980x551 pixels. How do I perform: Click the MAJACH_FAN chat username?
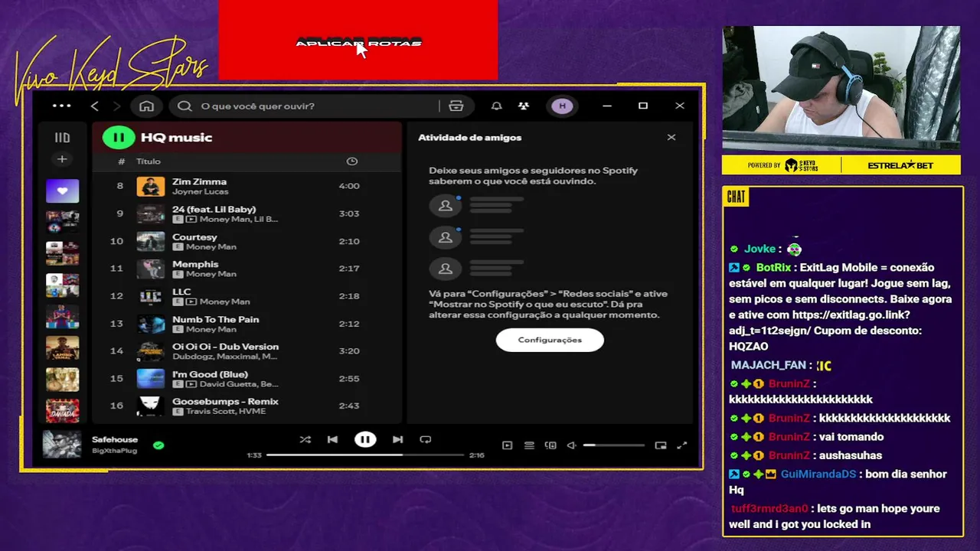[x=768, y=366]
